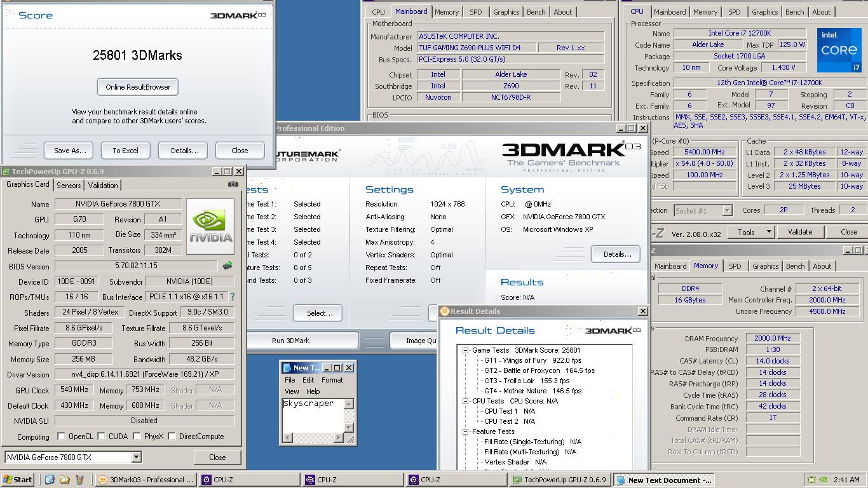Click the NVIDIA icon in system tray

pos(823,480)
